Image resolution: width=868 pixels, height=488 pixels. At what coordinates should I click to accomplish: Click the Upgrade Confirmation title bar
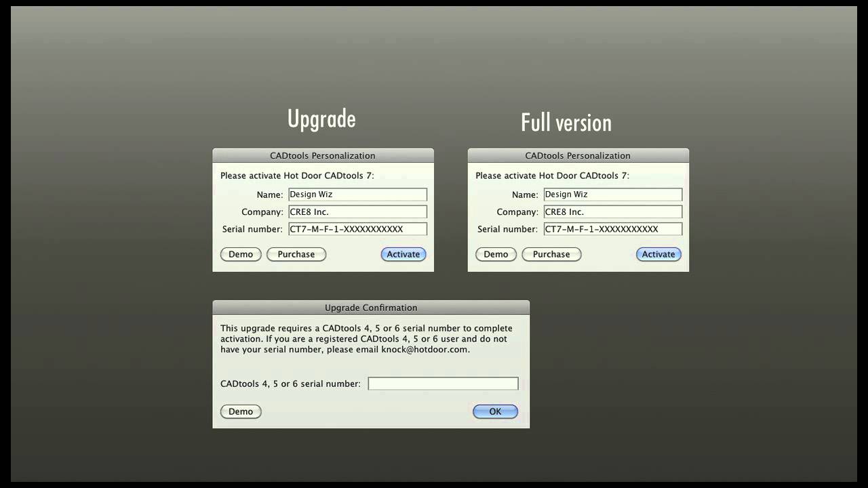click(371, 308)
